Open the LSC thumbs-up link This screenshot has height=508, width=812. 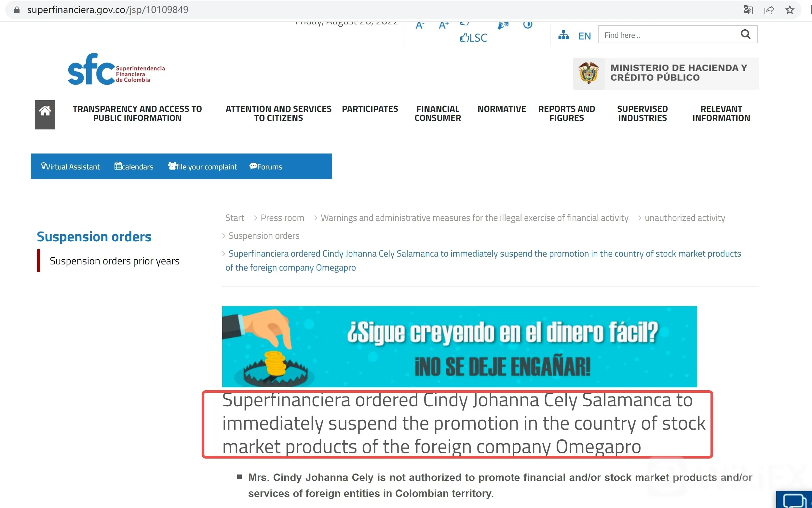[473, 38]
